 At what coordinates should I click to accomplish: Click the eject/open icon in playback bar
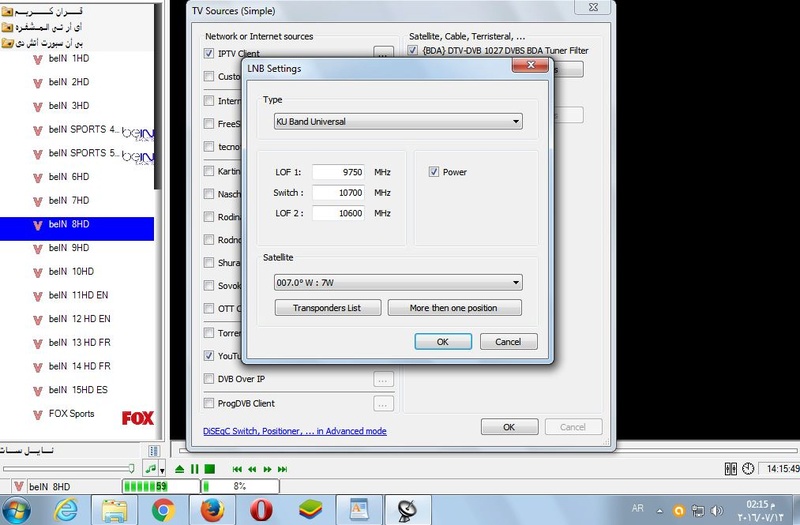179,469
